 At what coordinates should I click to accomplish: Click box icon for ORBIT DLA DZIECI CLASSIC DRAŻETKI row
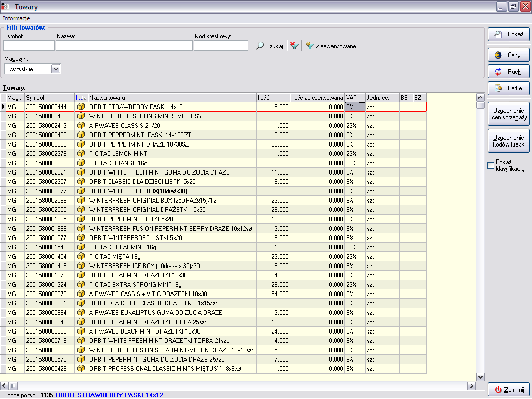(81, 303)
